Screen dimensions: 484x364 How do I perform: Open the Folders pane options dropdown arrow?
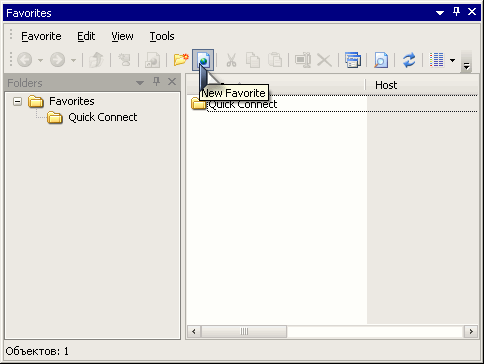(x=140, y=82)
